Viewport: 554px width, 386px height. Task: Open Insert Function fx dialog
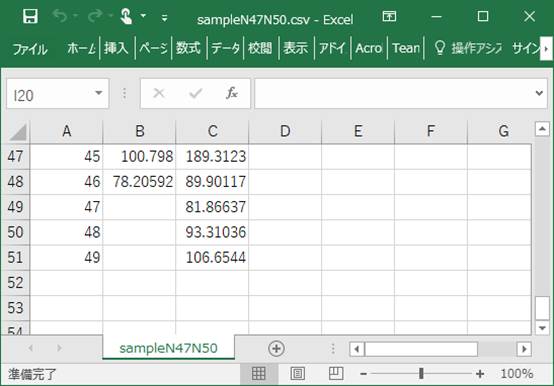click(231, 94)
